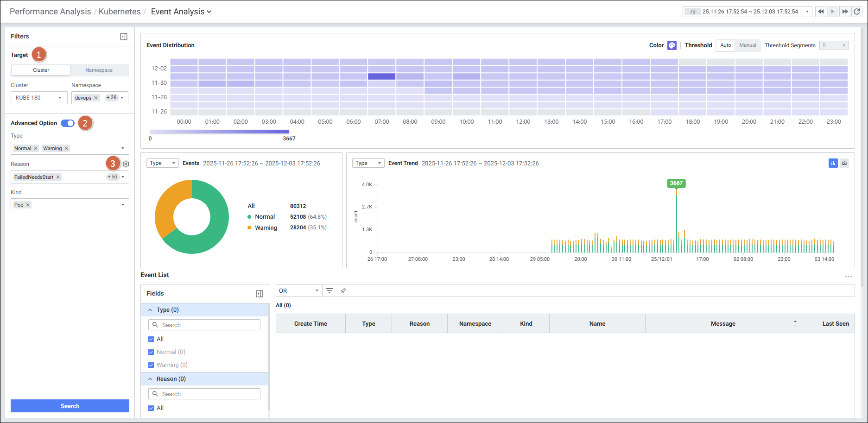Switch Target to Namespace tab

point(99,70)
